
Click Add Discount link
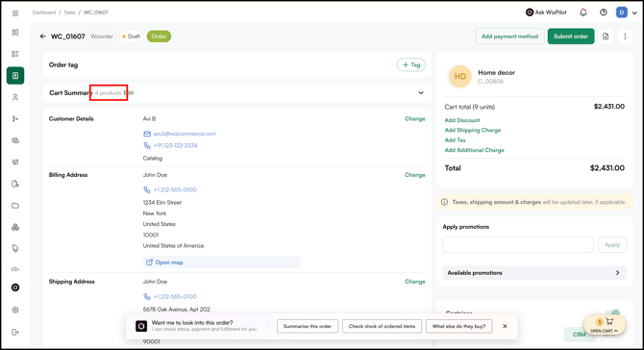[462, 120]
